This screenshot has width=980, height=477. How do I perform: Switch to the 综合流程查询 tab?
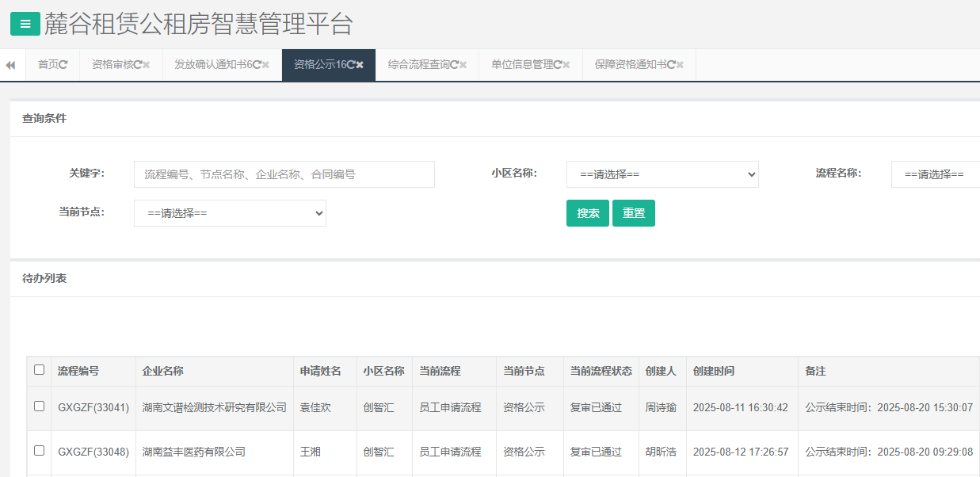point(418,65)
